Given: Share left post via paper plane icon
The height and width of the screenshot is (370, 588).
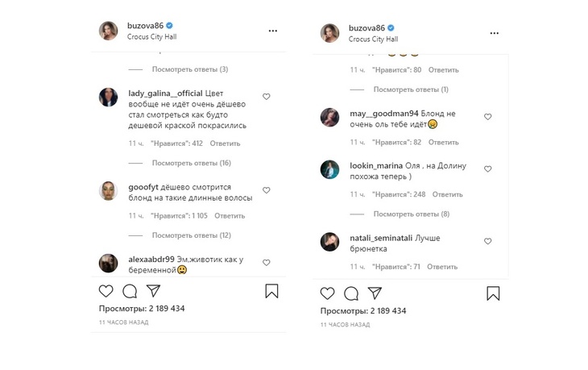Looking at the screenshot, I should pyautogui.click(x=153, y=292).
